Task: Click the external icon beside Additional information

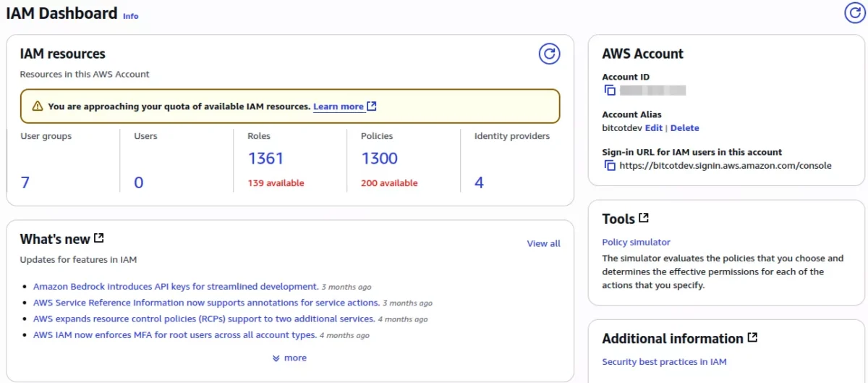Action: tap(752, 338)
